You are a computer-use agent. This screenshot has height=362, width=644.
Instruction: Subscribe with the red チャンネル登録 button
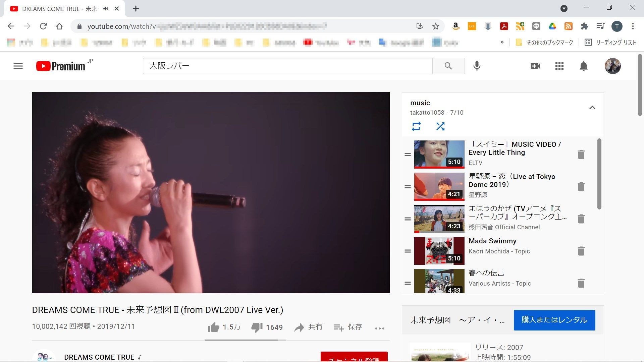pos(354,357)
